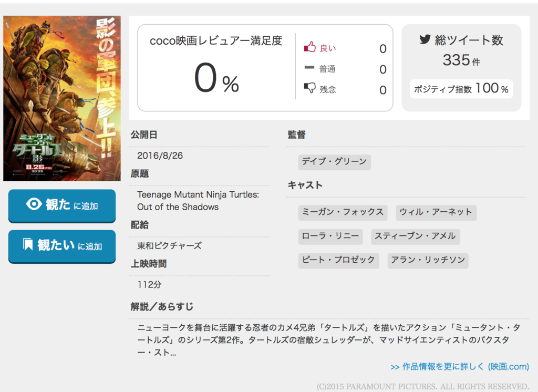Click the release date 2016/8/26
The height and width of the screenshot is (392, 538).
coord(160,156)
